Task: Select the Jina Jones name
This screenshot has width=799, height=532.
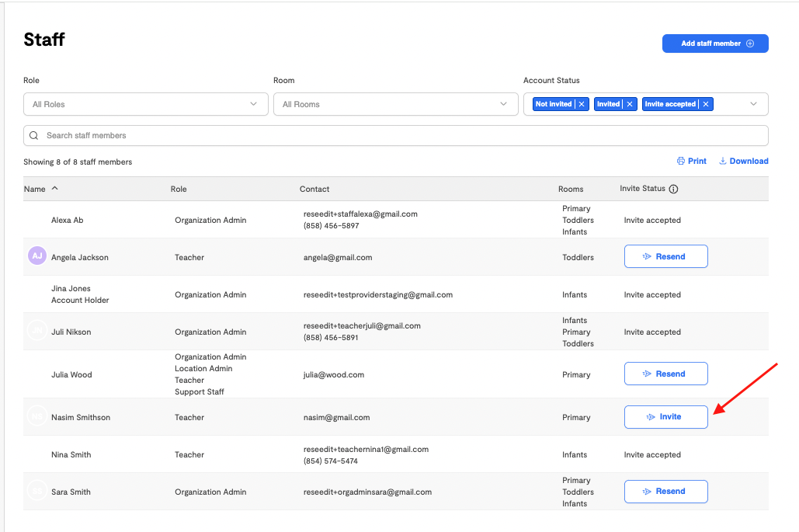Action: coord(71,288)
